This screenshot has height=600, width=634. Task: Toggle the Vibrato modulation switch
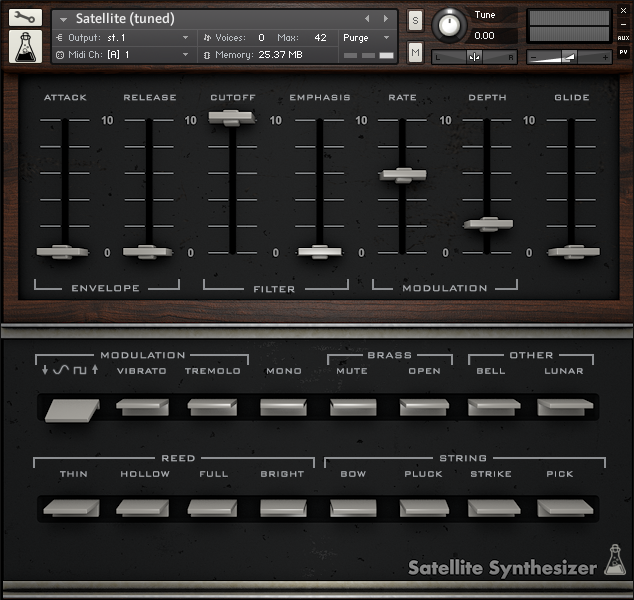[x=141, y=407]
